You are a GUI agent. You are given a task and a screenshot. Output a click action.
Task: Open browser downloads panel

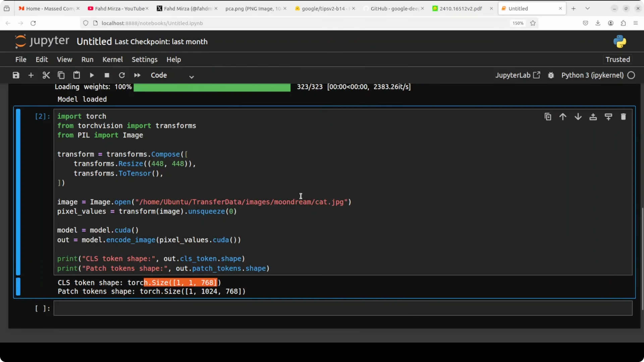point(598,23)
